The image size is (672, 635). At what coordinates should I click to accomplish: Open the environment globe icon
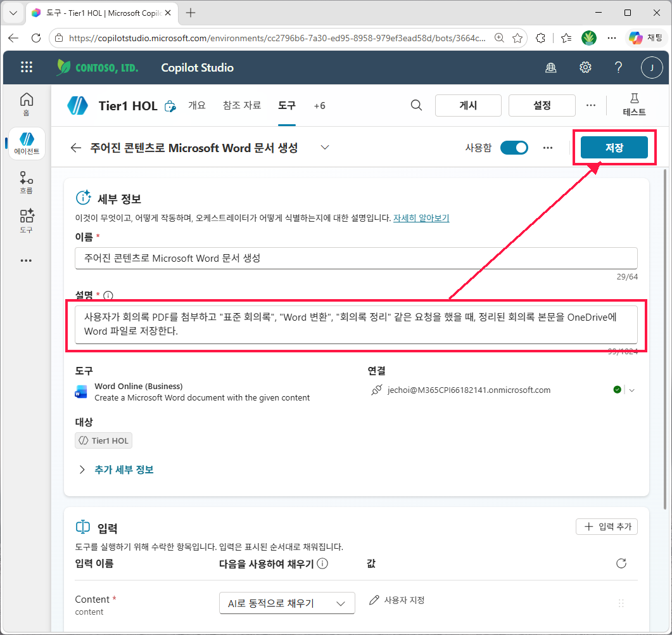pos(551,67)
